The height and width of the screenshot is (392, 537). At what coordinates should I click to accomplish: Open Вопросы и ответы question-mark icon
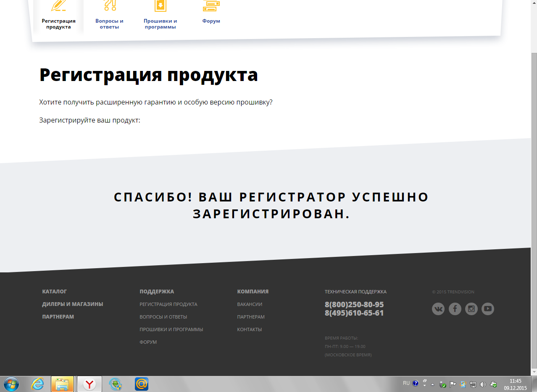coord(109,5)
